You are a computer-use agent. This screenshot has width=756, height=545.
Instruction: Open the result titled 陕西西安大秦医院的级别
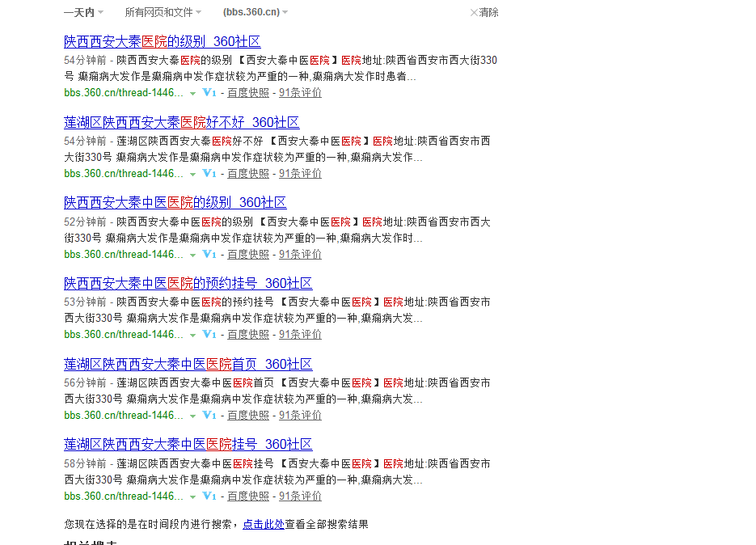(x=162, y=41)
